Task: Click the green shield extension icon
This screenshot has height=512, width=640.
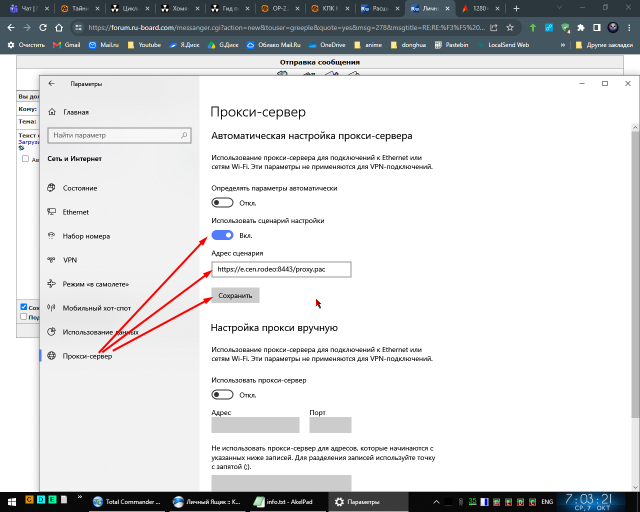Action: pyautogui.click(x=565, y=28)
